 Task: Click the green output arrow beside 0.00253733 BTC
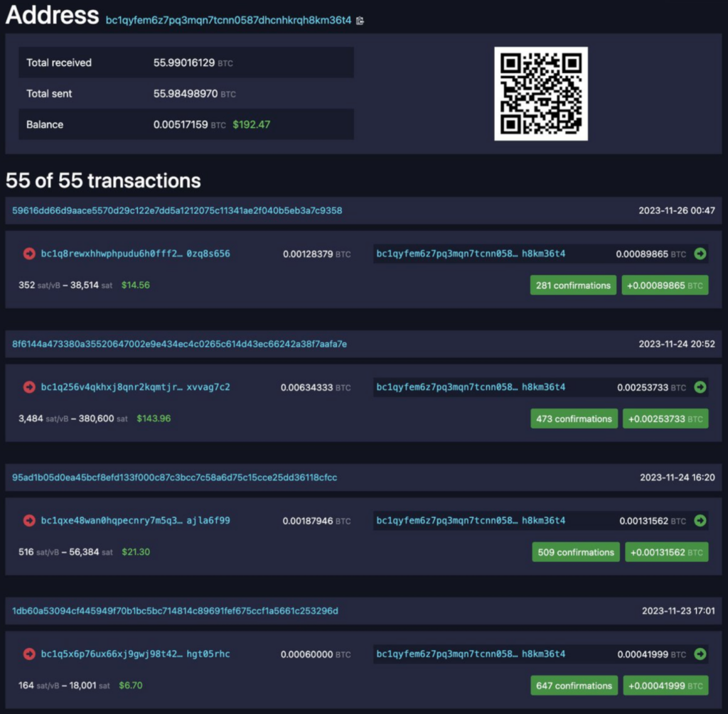click(x=700, y=387)
